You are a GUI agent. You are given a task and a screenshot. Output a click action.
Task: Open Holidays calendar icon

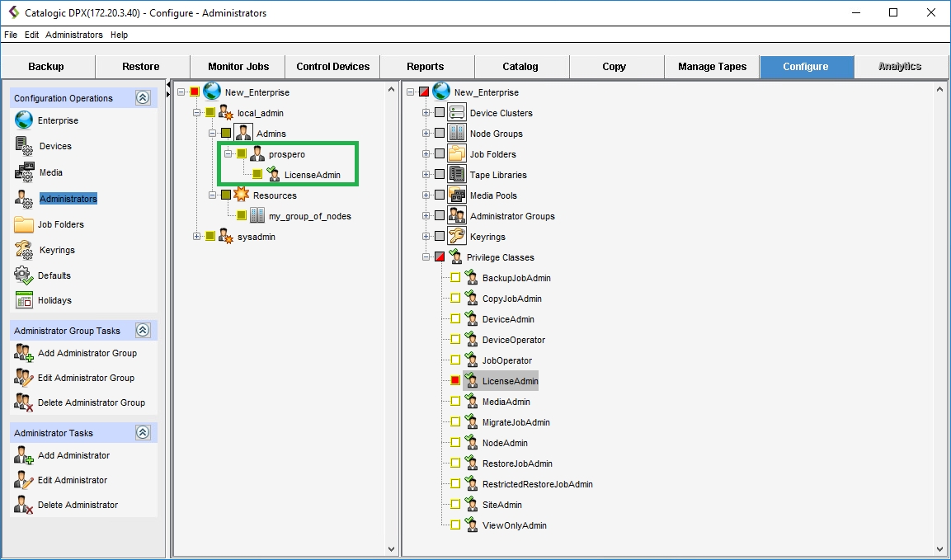click(24, 300)
